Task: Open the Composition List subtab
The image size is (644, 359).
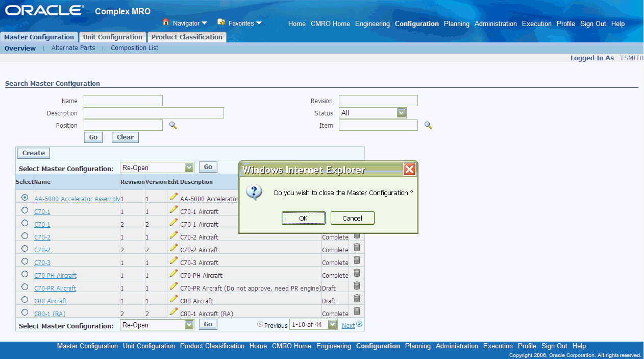Action: point(135,48)
